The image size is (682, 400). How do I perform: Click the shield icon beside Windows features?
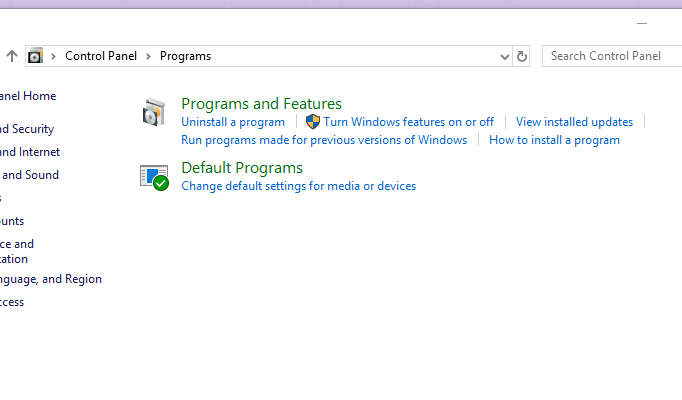313,122
